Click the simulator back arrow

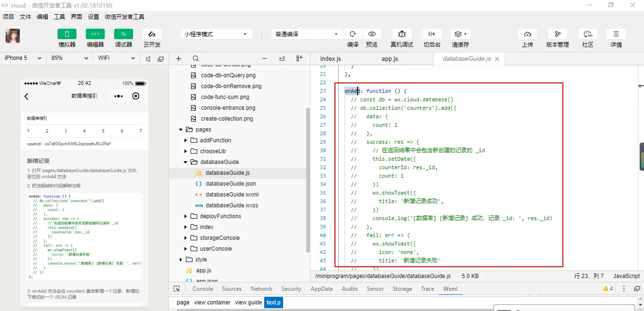coord(26,96)
